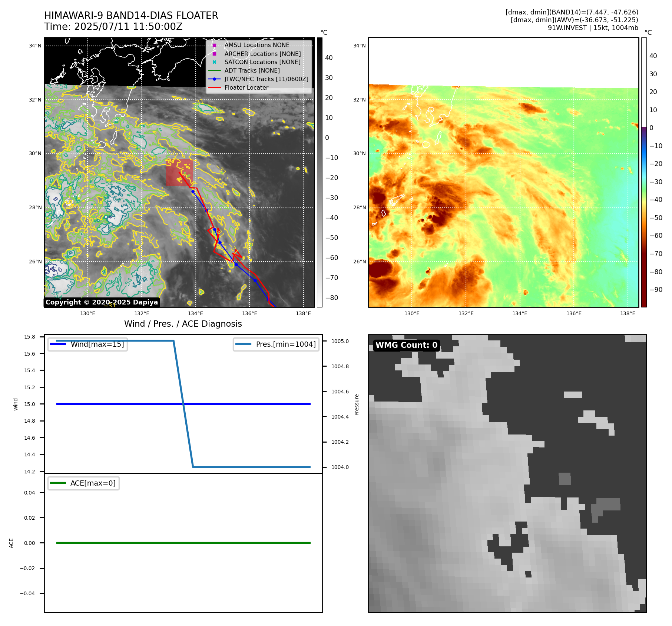This screenshot has height=626, width=672.
Task: Click the line sample in Pres. legend
Action: (x=243, y=344)
